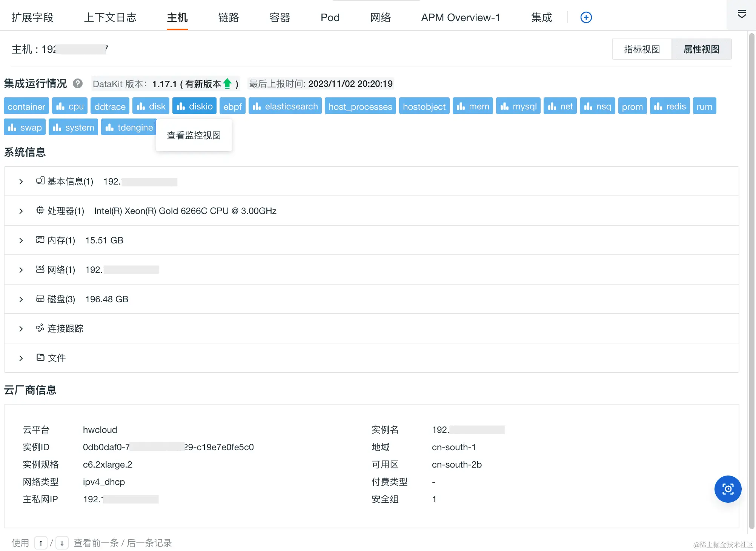Click help icon beside 集成运行情况

pyautogui.click(x=78, y=83)
